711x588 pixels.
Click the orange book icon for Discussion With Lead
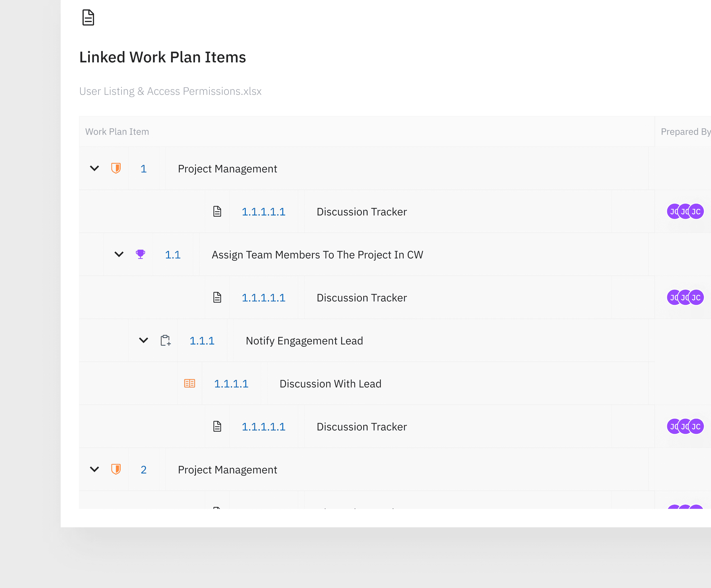coord(190,383)
